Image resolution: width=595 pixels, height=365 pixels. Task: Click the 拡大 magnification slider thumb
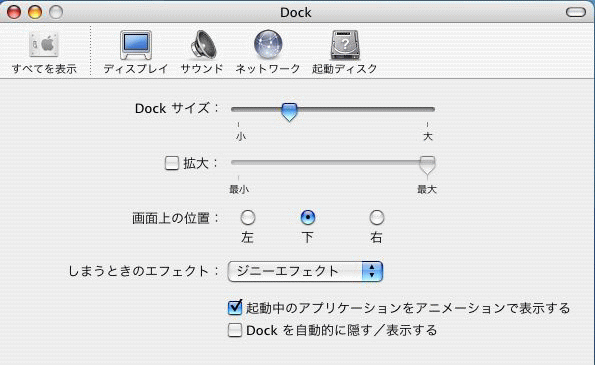tap(427, 165)
